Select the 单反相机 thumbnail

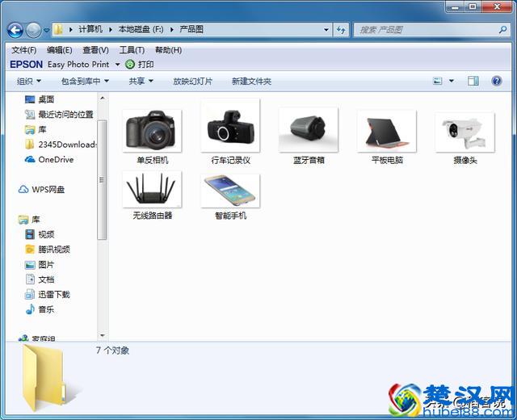click(152, 131)
